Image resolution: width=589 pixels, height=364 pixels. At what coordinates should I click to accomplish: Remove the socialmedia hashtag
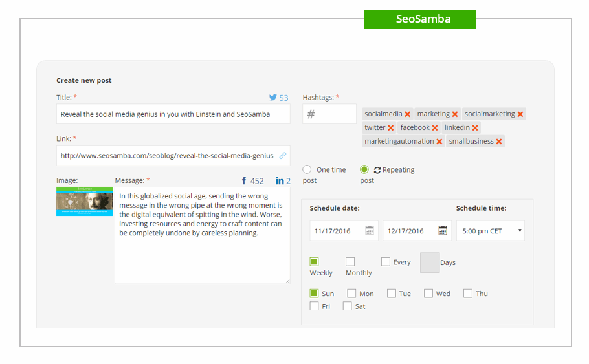408,114
